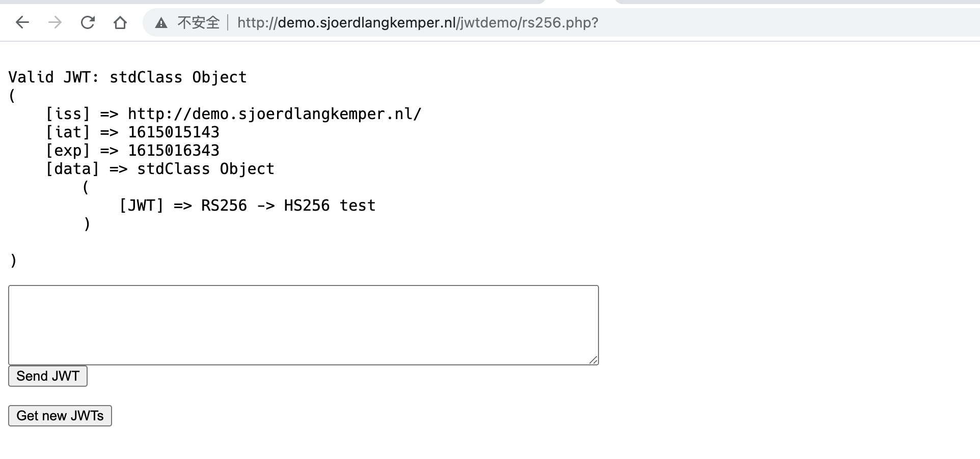Click the text area resize handle

(593, 360)
